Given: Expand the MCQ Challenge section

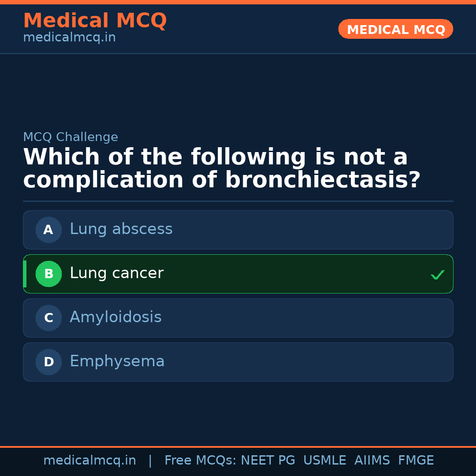Looking at the screenshot, I should coord(71,137).
